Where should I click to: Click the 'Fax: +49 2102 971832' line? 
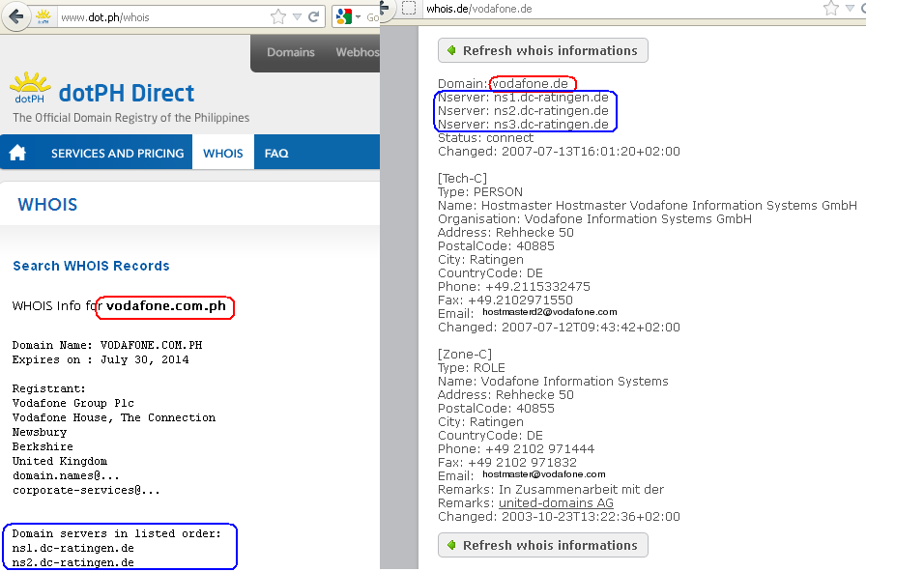click(x=507, y=463)
